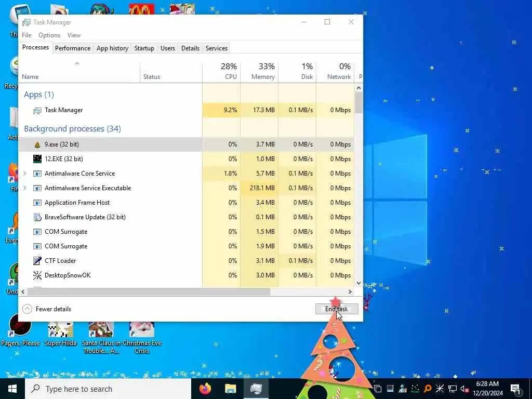Click the 9.exe (32 bit) tree icon

click(37, 144)
